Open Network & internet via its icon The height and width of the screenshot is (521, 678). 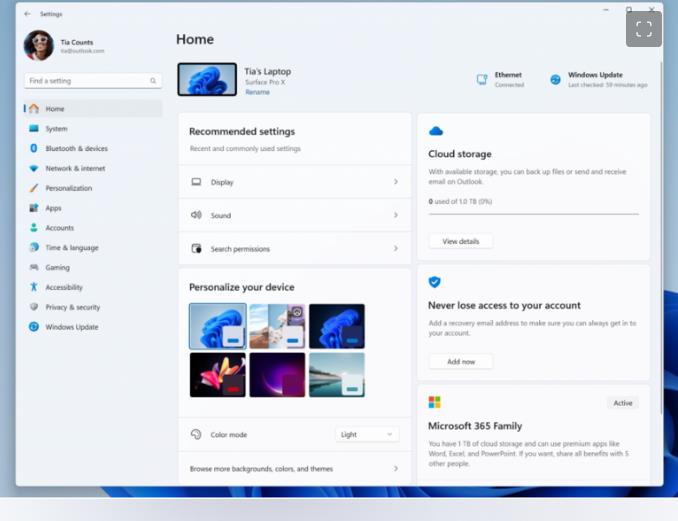point(34,168)
